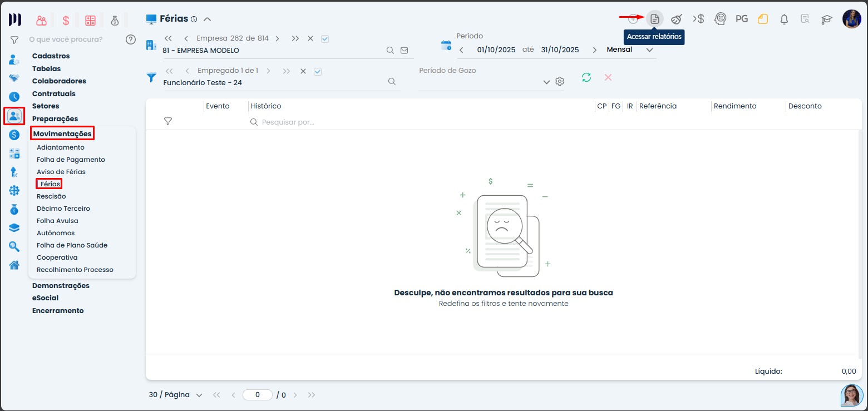
Task: Open Folha de Pagamento in Movimentações menu
Action: (71, 160)
